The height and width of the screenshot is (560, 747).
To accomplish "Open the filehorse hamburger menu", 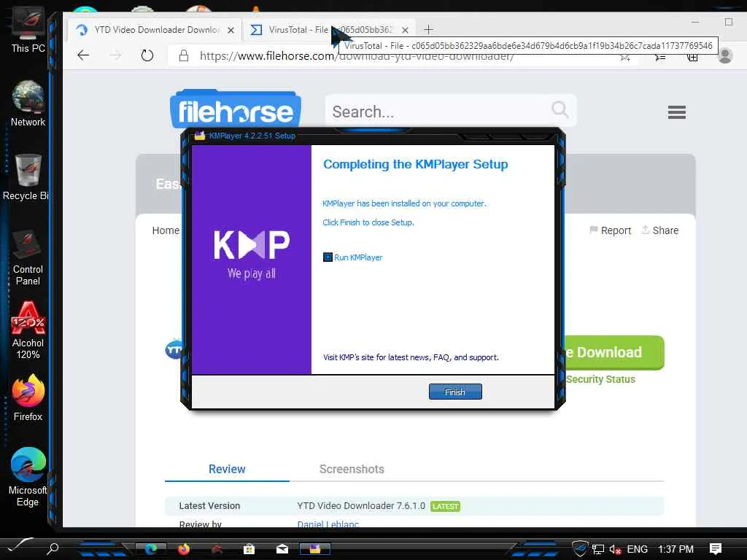I will [676, 112].
